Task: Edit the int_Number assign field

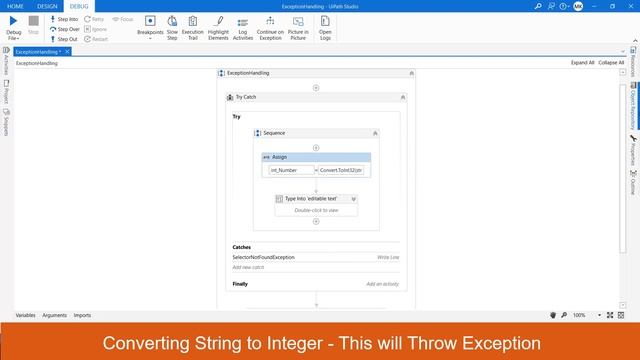Action: click(x=291, y=170)
